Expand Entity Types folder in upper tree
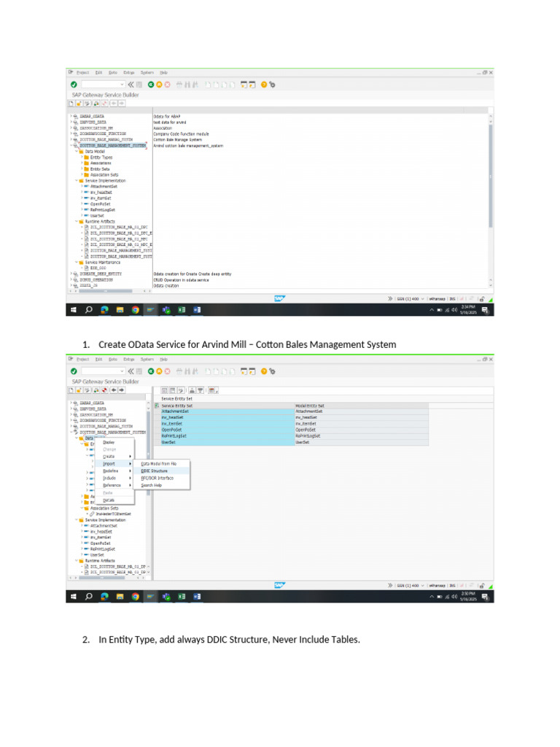 tap(82, 158)
